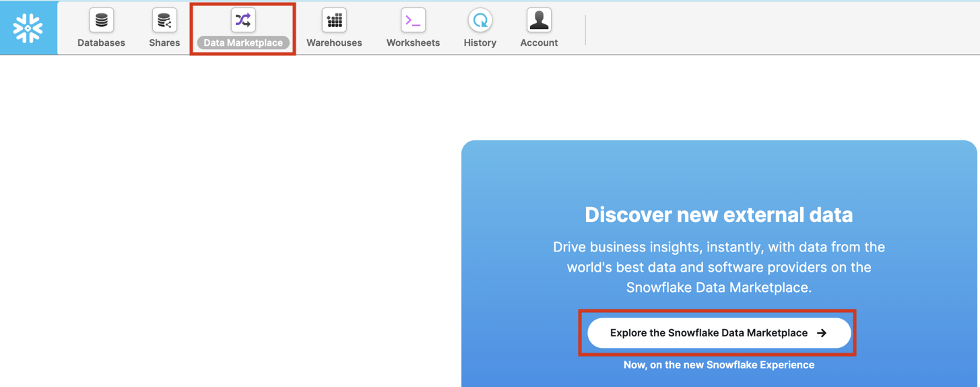The width and height of the screenshot is (980, 387).
Task: Click the Warehouses tab label
Action: pyautogui.click(x=334, y=42)
